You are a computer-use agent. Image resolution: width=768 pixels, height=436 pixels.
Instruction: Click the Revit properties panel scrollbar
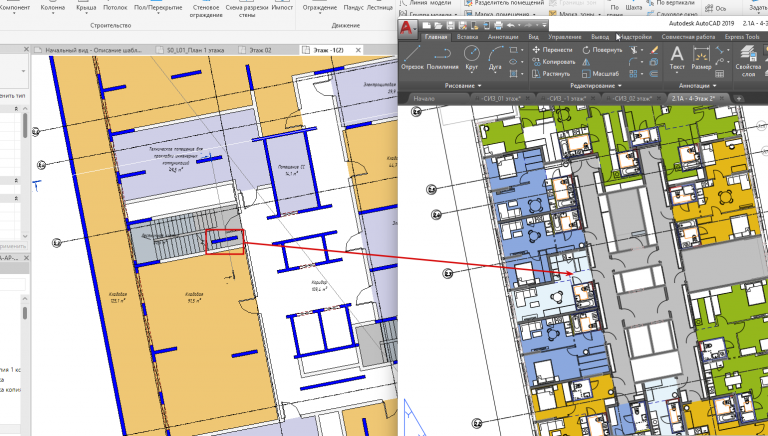(25, 126)
